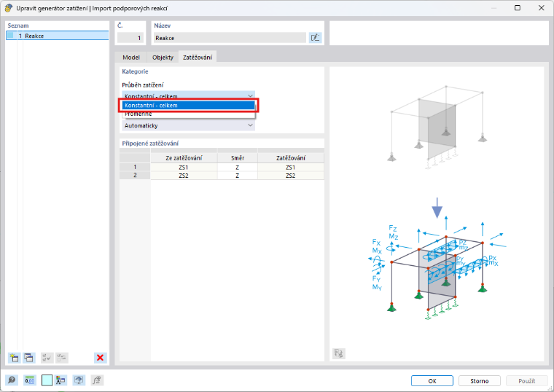This screenshot has width=554, height=392.
Task: Delete the selected Reakce item
Action: (x=100, y=358)
